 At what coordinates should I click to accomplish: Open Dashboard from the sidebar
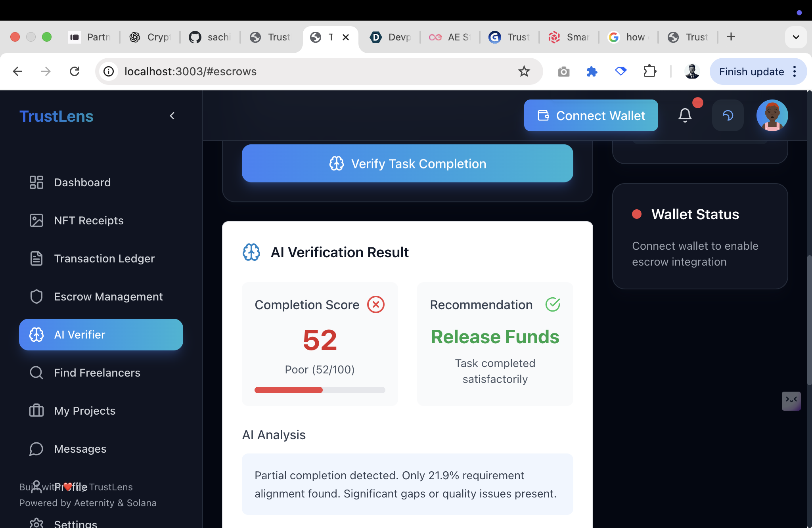(82, 182)
